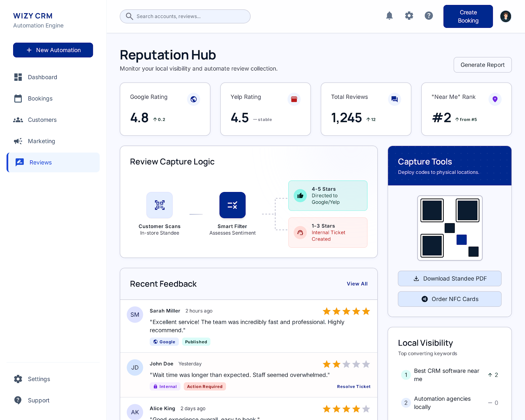The width and height of the screenshot is (525, 420).
Task: Click the Customer Scans QR icon
Action: tap(159, 205)
